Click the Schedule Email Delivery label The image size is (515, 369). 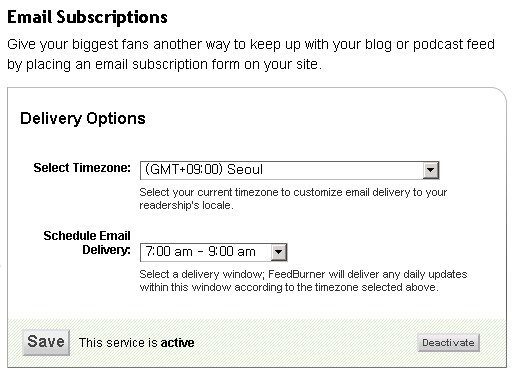[87, 243]
